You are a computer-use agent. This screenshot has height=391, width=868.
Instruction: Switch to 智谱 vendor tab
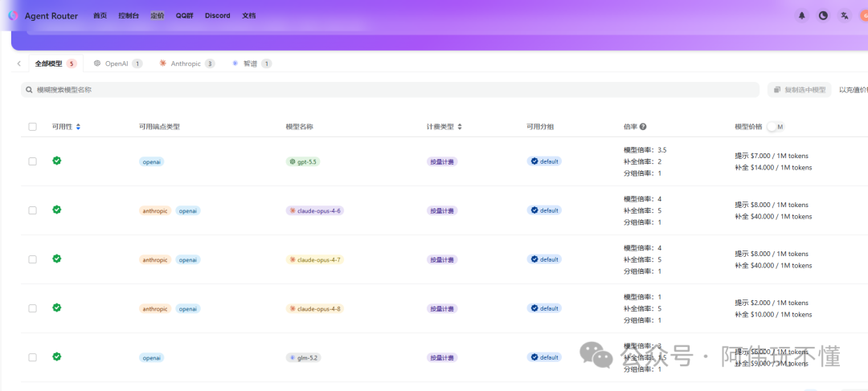pyautogui.click(x=252, y=63)
